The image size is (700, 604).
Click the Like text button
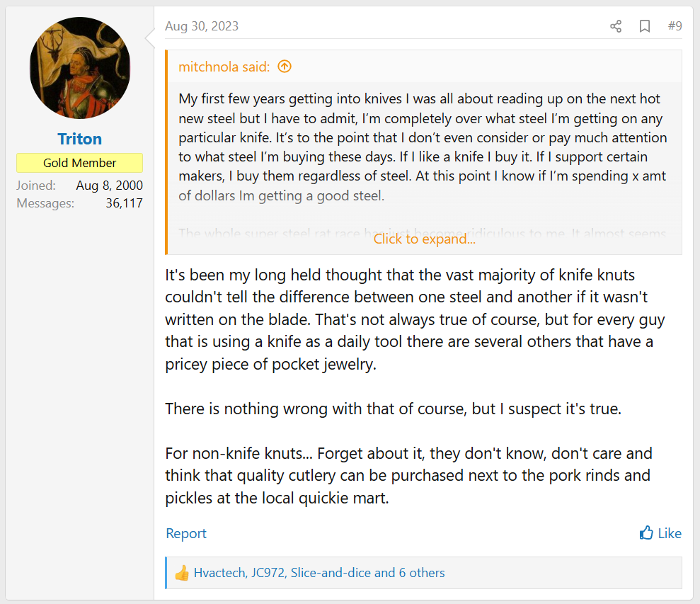tap(670, 533)
